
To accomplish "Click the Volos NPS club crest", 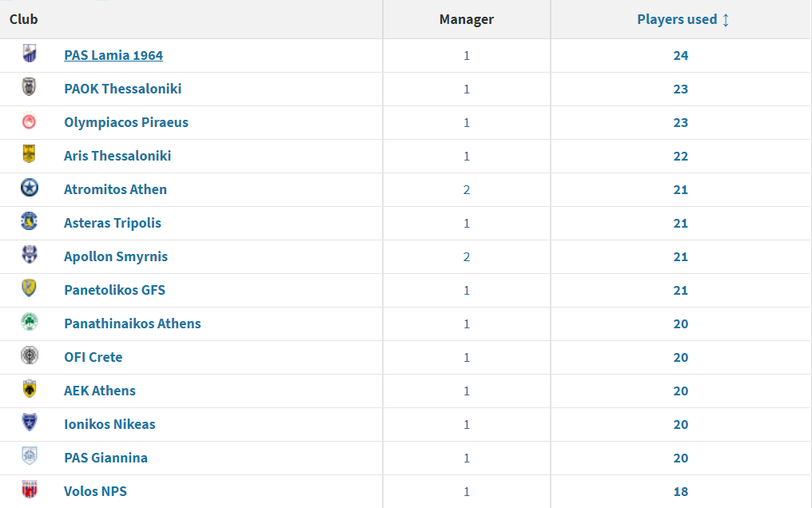I will [30, 490].
